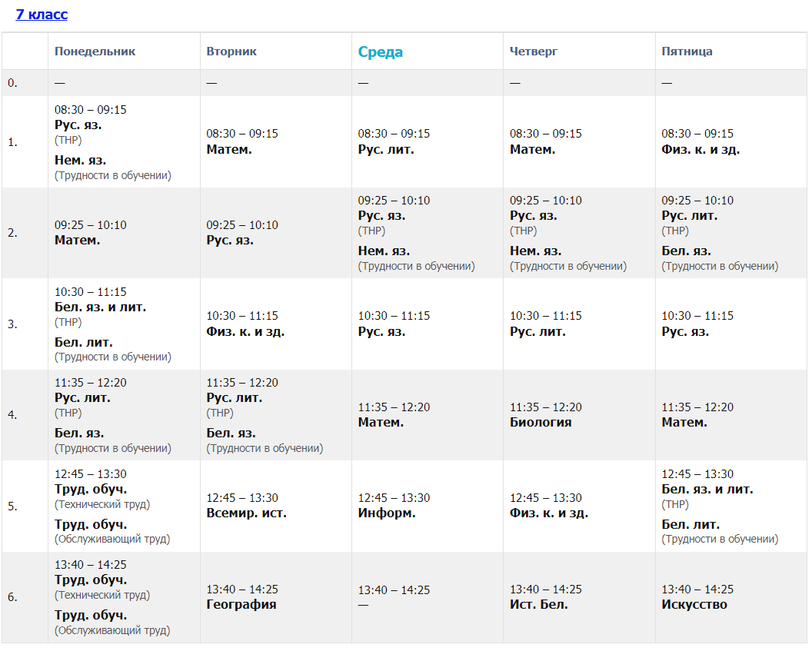Click lesson row number 6
The width and height of the screenshot is (812, 651).
pos(12,597)
